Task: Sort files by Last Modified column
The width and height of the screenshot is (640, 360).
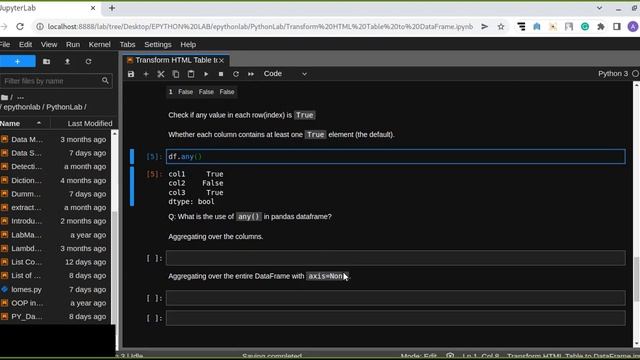Action: [x=90, y=123]
